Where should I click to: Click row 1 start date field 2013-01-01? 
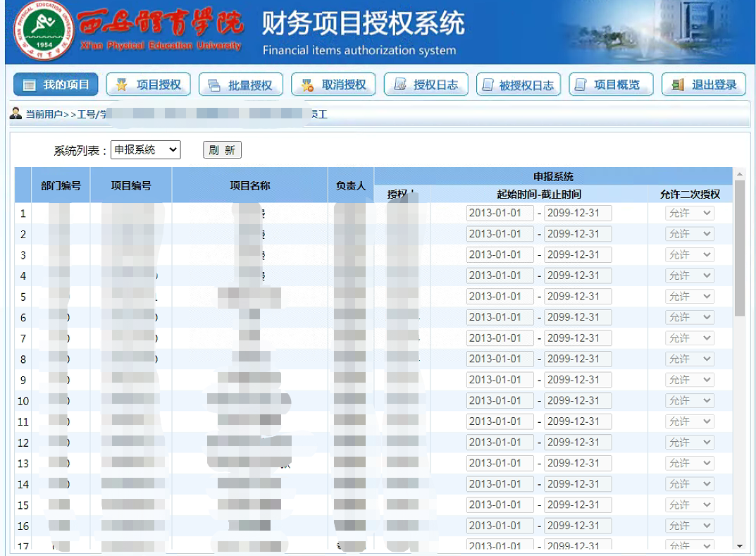pyautogui.click(x=500, y=214)
